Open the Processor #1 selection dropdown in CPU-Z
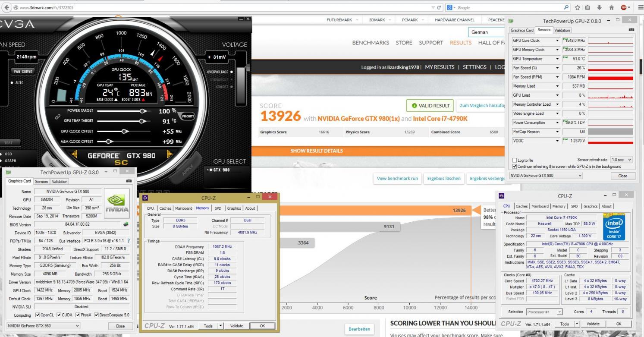The height and width of the screenshot is (337, 644). (x=544, y=312)
